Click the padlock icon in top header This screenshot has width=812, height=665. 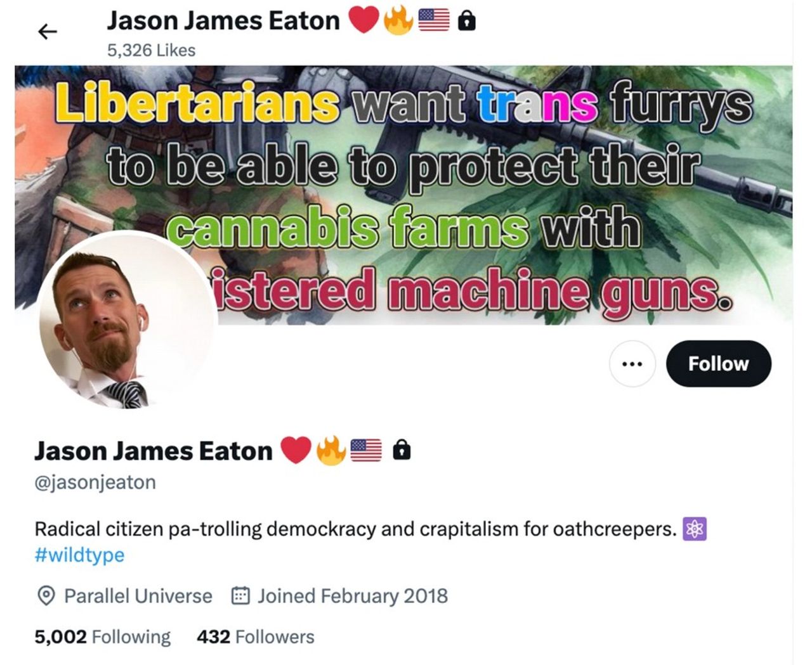(467, 21)
